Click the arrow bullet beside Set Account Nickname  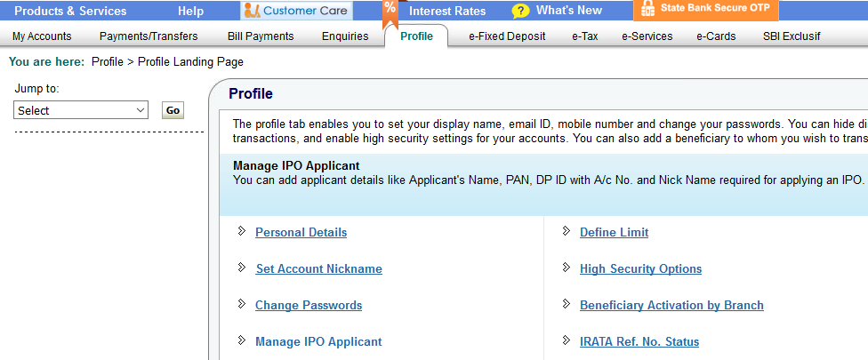pos(241,267)
